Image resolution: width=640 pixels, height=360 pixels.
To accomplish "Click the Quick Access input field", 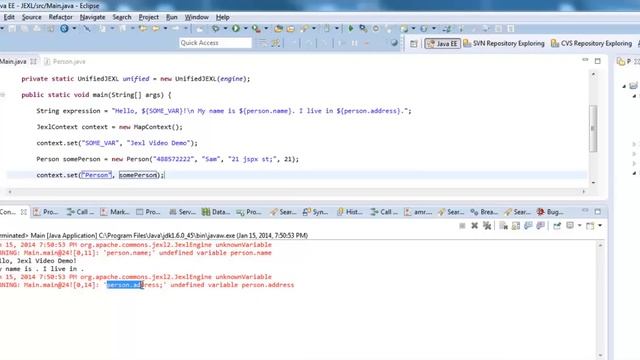I will pos(215,43).
